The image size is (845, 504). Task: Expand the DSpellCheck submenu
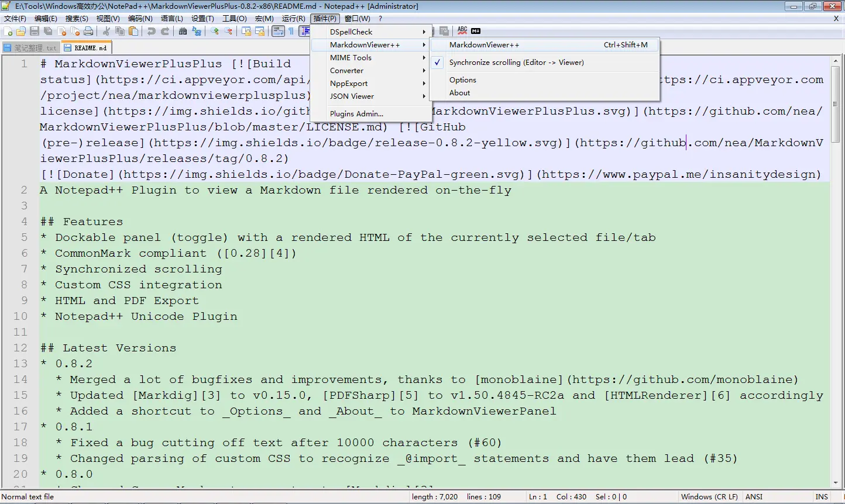[x=371, y=32]
